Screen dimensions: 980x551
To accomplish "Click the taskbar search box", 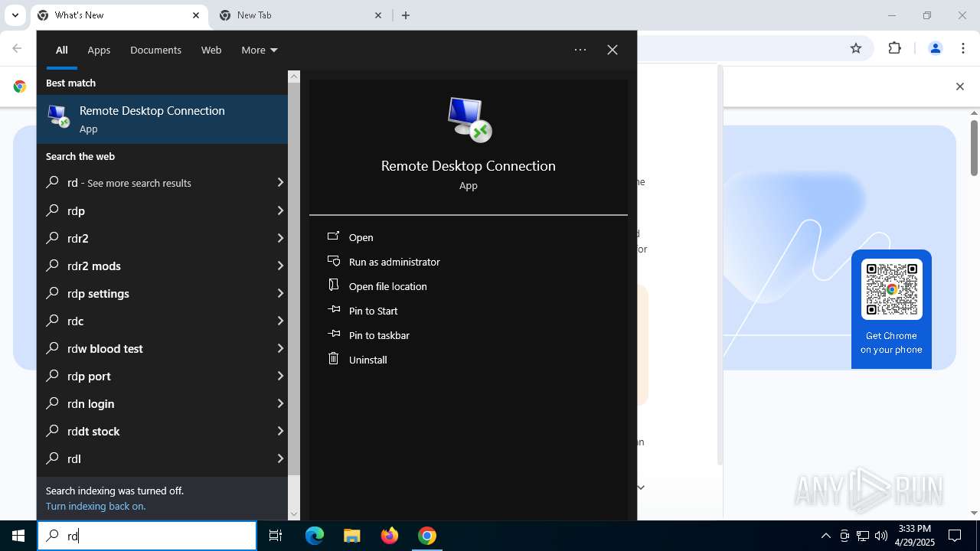I will [147, 536].
